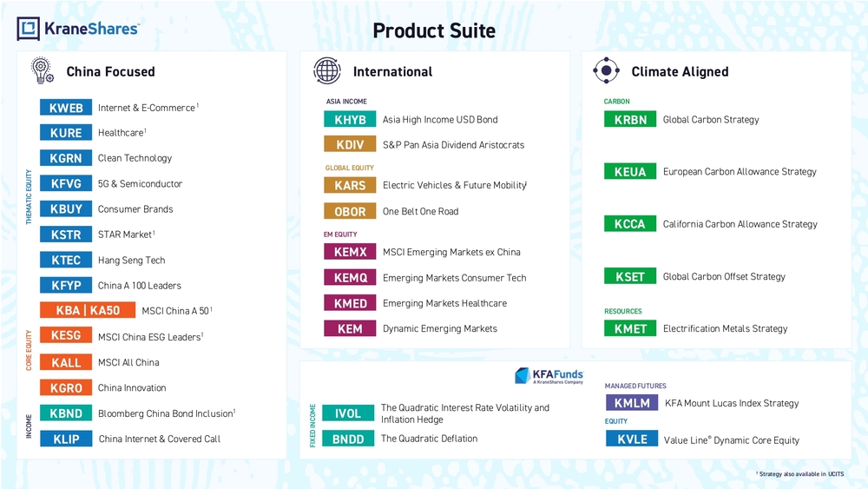Click the KMET ticker badge

point(630,329)
